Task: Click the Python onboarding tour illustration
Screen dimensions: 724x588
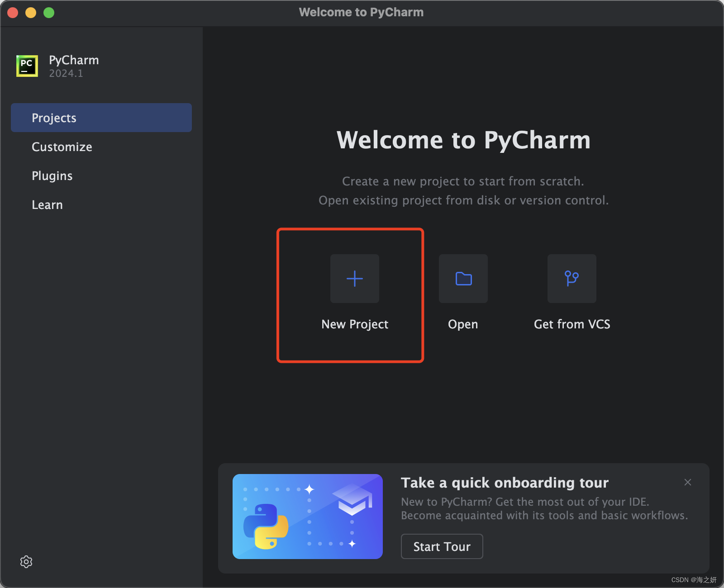Action: pyautogui.click(x=307, y=517)
